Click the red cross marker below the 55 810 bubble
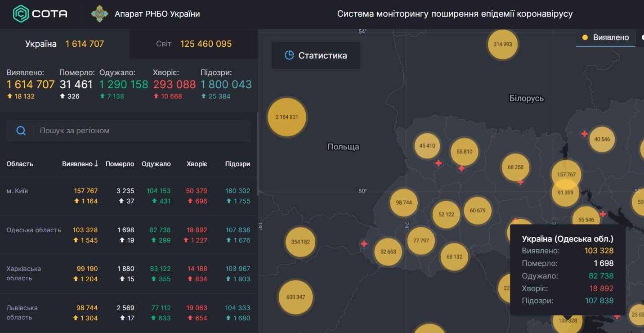Viewport: 644px width, 333px height. (461, 169)
